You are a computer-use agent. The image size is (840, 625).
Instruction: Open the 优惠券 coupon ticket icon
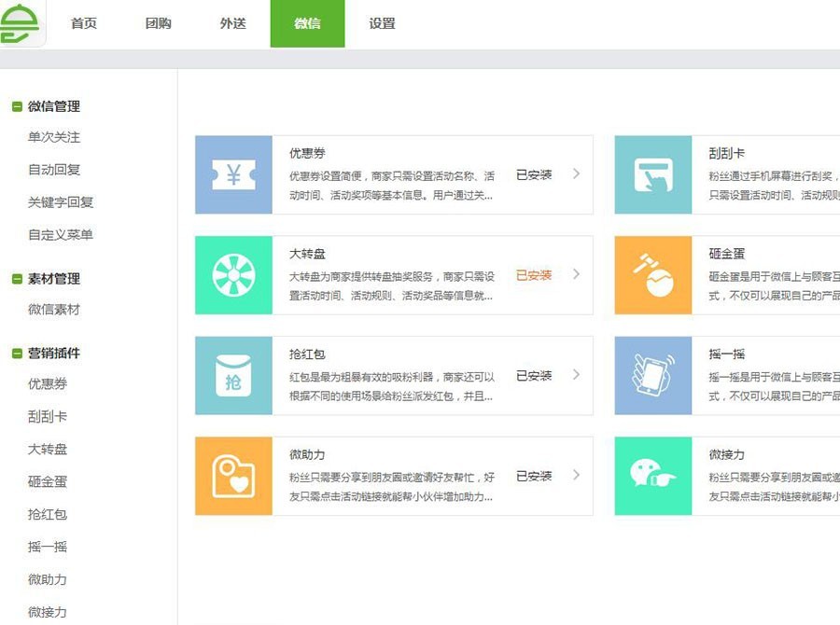tap(233, 174)
